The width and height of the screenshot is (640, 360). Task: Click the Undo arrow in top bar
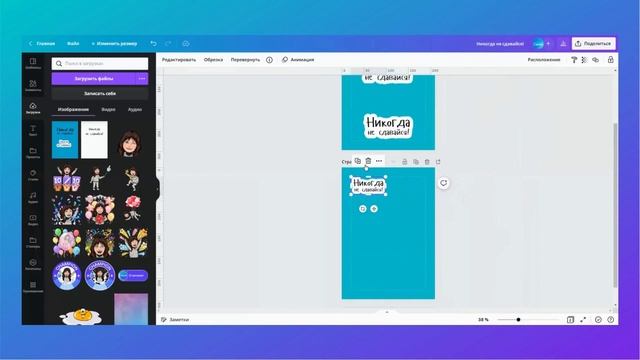point(153,43)
